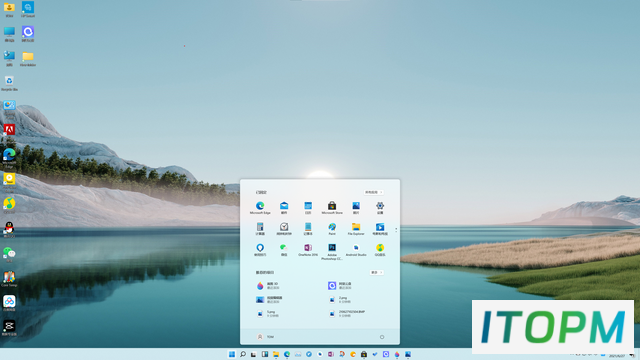Open Mail app in Start menu
The image size is (640, 360).
pyautogui.click(x=284, y=208)
